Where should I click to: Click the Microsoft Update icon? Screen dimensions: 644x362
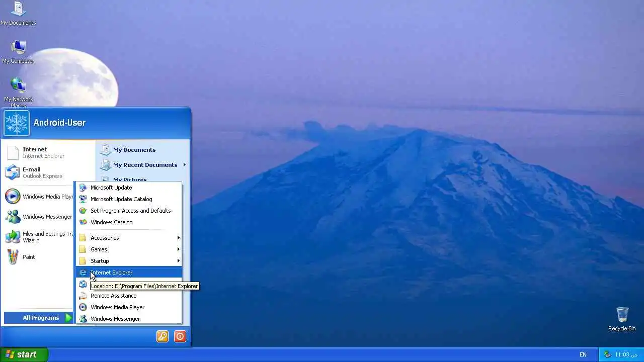[x=83, y=188]
